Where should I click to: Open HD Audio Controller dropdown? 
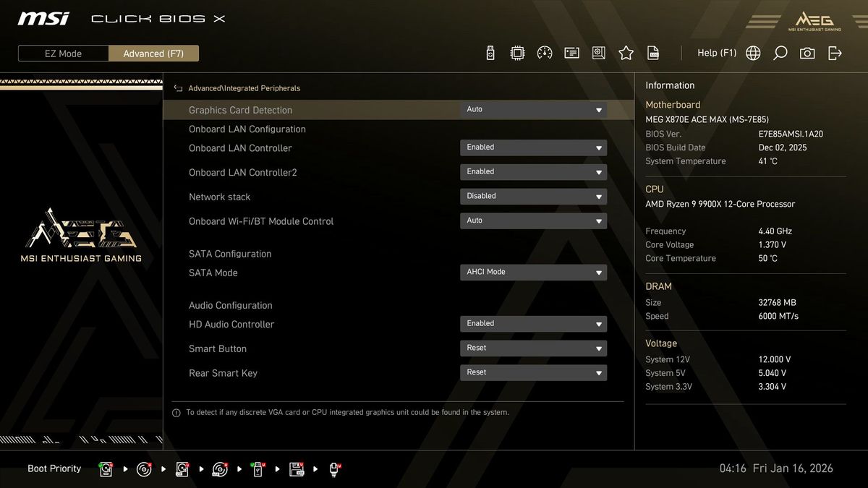click(x=533, y=324)
